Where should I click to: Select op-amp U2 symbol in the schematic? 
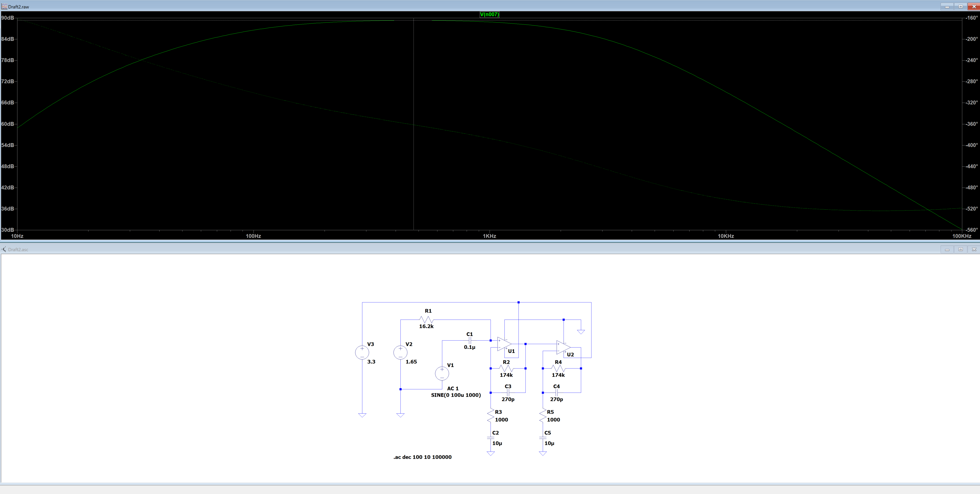point(562,347)
